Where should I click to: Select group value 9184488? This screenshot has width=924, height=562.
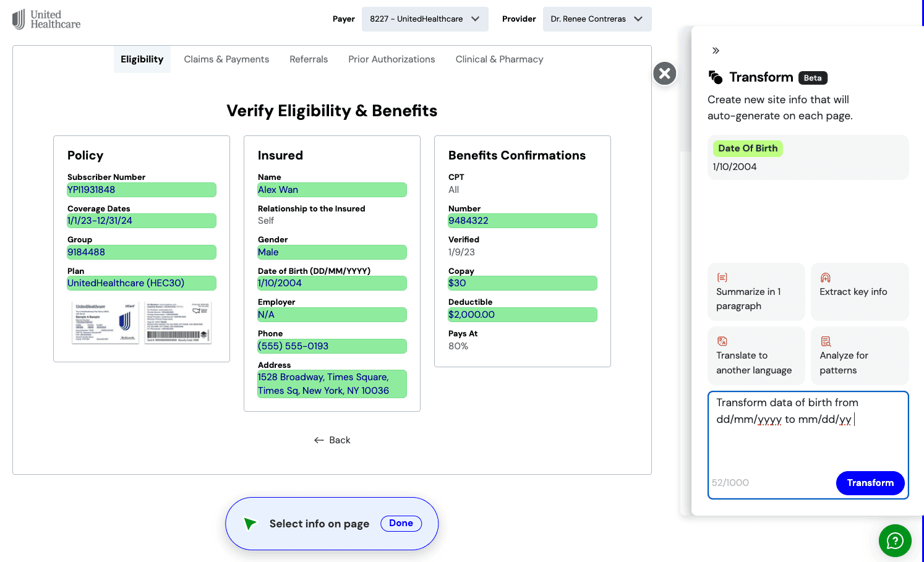142,252
